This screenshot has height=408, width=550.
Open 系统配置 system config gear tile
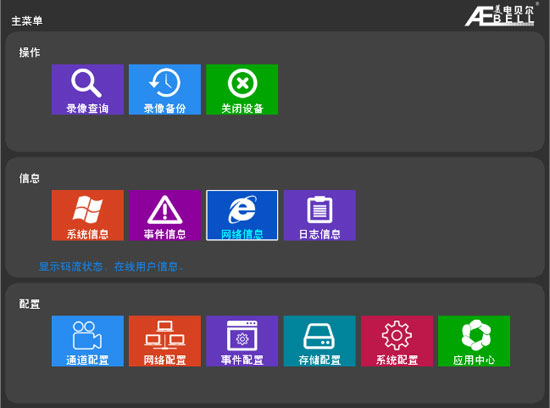[x=397, y=341]
